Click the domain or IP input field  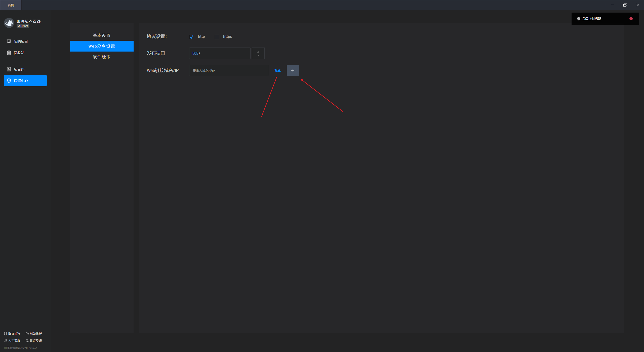coord(229,71)
